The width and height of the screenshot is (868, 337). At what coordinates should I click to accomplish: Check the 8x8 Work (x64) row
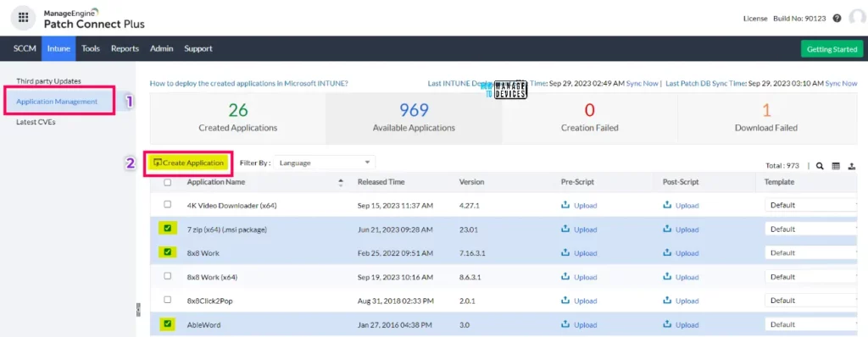click(168, 275)
